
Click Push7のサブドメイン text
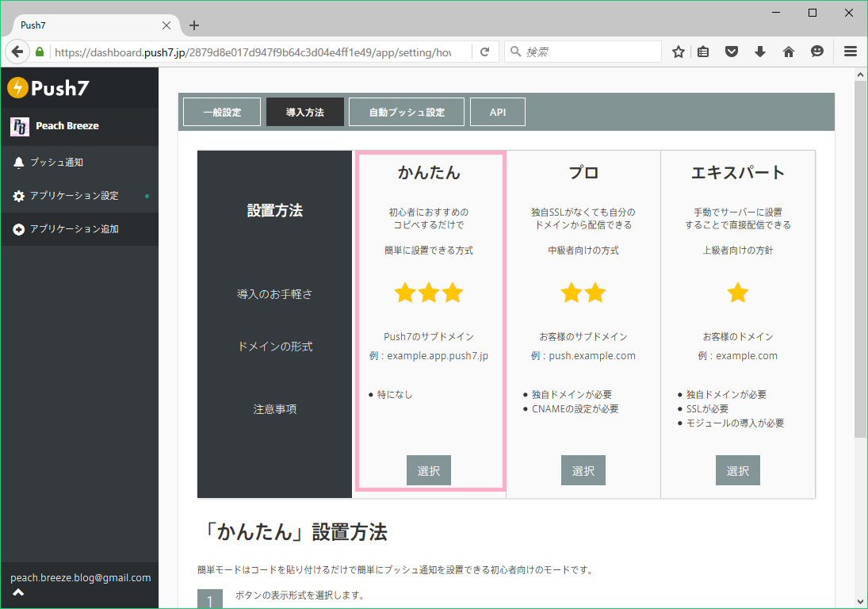(429, 336)
